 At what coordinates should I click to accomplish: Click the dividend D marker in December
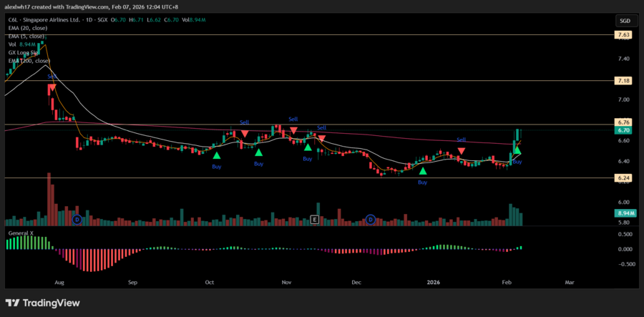[371, 219]
